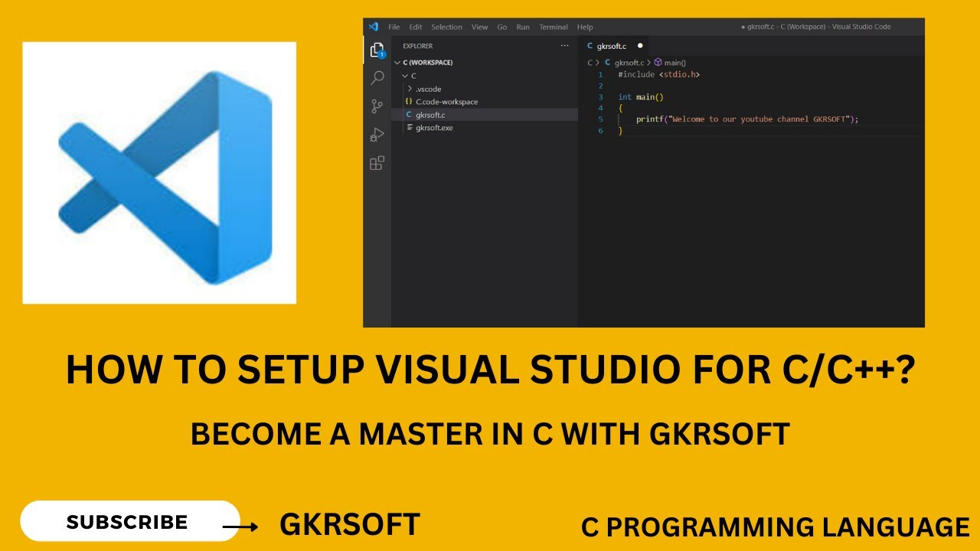The width and height of the screenshot is (980, 551).
Task: Click the #include <stdio.h> line
Action: coord(658,75)
